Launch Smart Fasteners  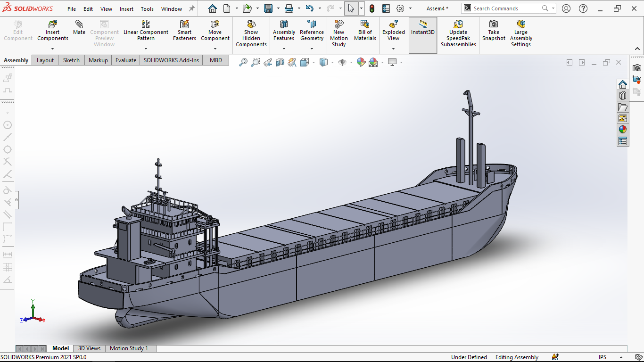pos(184,30)
